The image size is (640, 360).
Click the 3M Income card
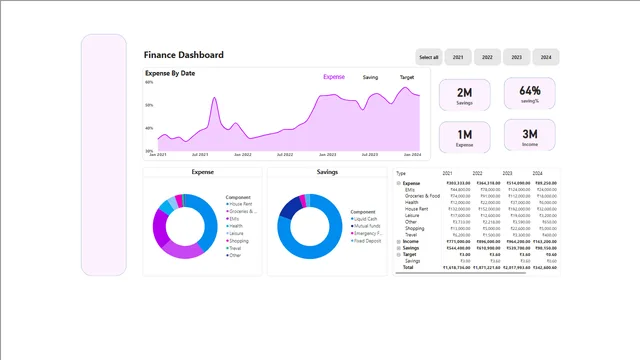tap(530, 135)
